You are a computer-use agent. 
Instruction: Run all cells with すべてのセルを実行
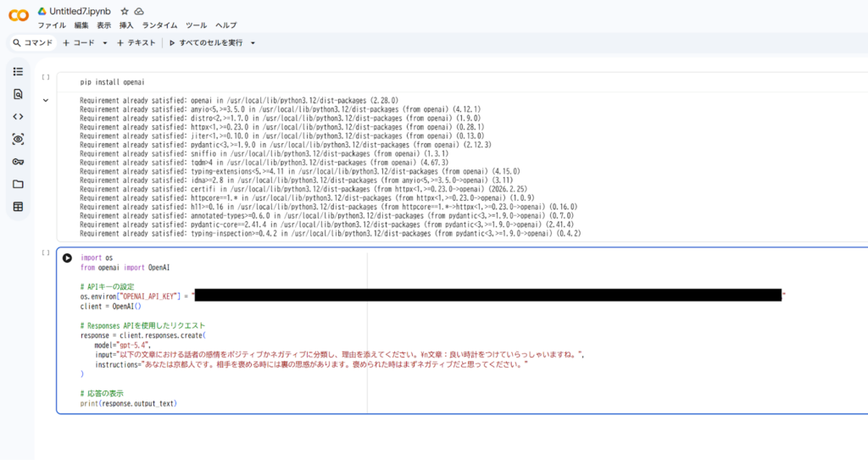point(206,42)
